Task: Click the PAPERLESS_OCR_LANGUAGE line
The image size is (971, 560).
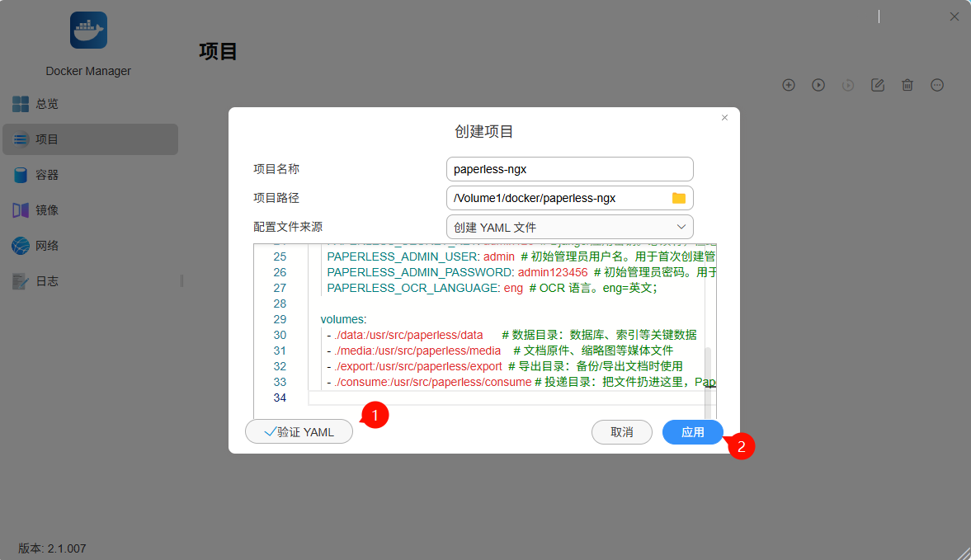Action: pos(492,288)
